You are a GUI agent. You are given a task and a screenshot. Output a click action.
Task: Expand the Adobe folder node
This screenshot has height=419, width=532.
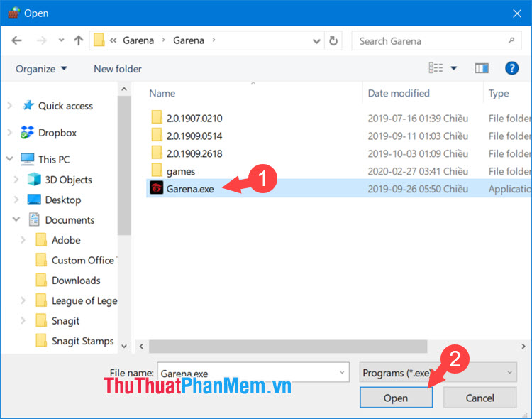(x=23, y=240)
